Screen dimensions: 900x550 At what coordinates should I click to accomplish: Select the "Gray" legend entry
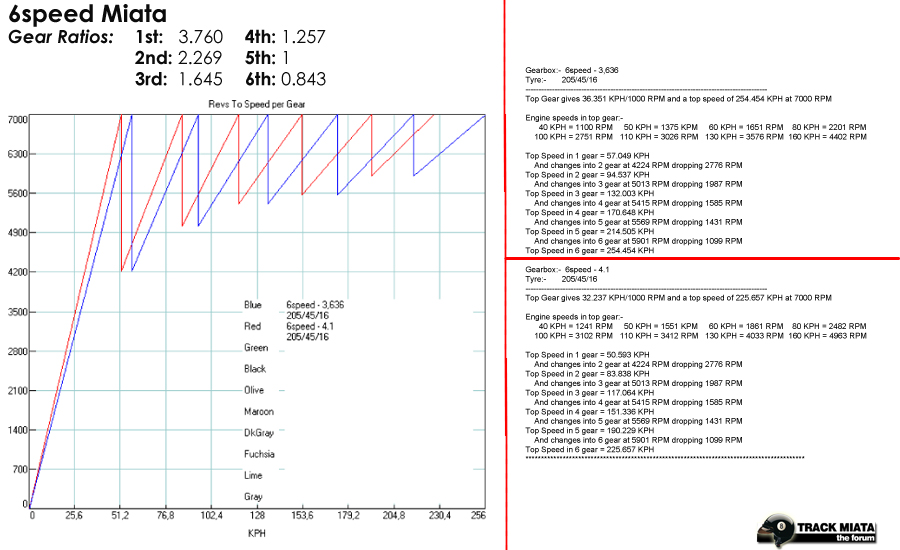tap(253, 497)
